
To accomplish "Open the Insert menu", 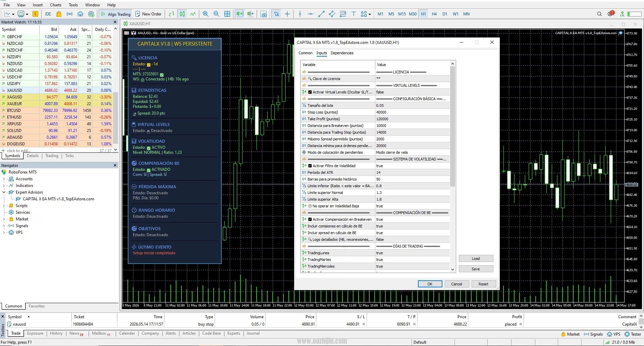I will click(38, 5).
